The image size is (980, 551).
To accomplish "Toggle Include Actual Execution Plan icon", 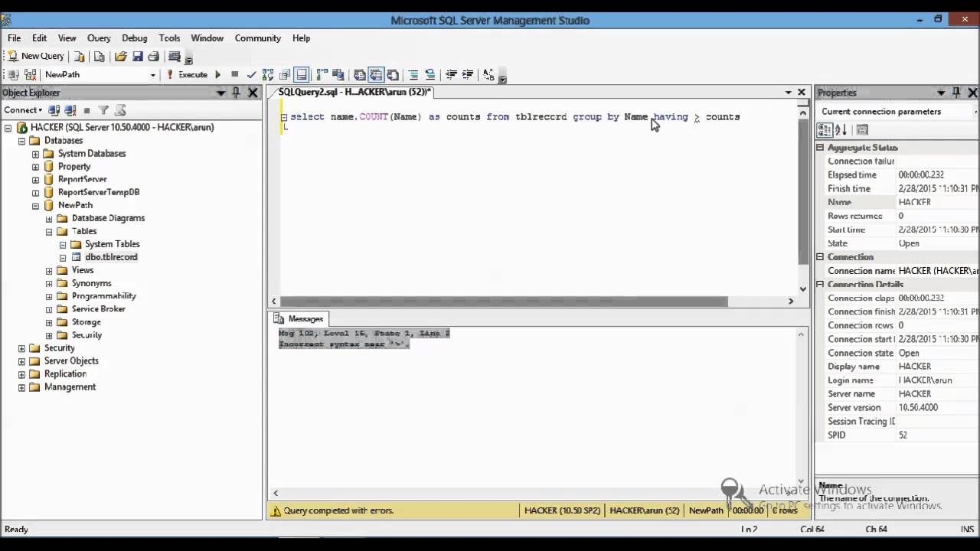I will [x=322, y=74].
